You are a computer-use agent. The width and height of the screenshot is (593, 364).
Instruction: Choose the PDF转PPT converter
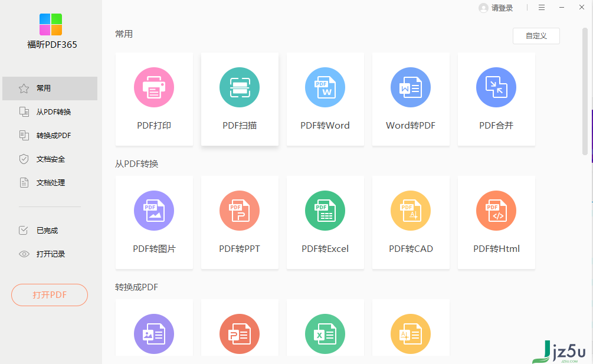240,222
